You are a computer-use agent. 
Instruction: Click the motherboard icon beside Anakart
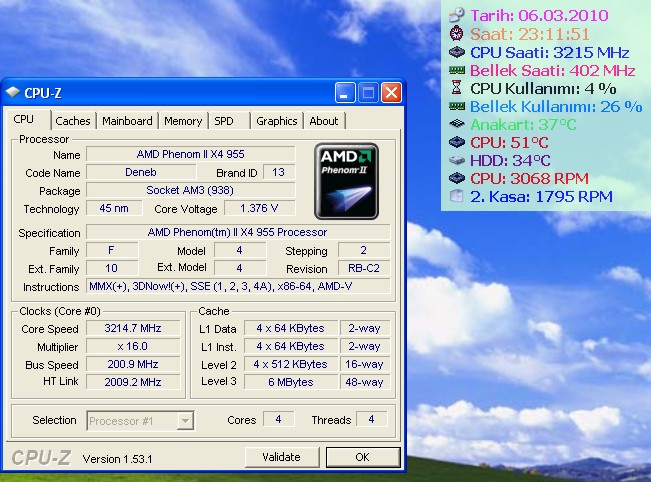(x=457, y=124)
